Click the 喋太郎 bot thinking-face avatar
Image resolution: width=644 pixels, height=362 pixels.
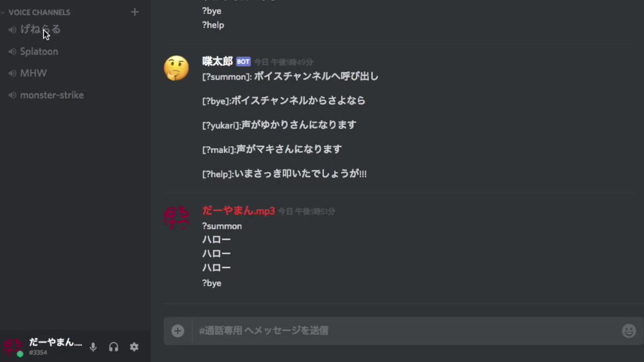[x=177, y=69]
